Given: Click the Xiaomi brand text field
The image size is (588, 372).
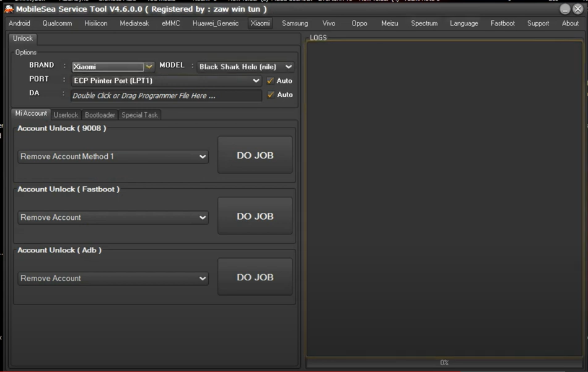Looking at the screenshot, I should [108, 67].
